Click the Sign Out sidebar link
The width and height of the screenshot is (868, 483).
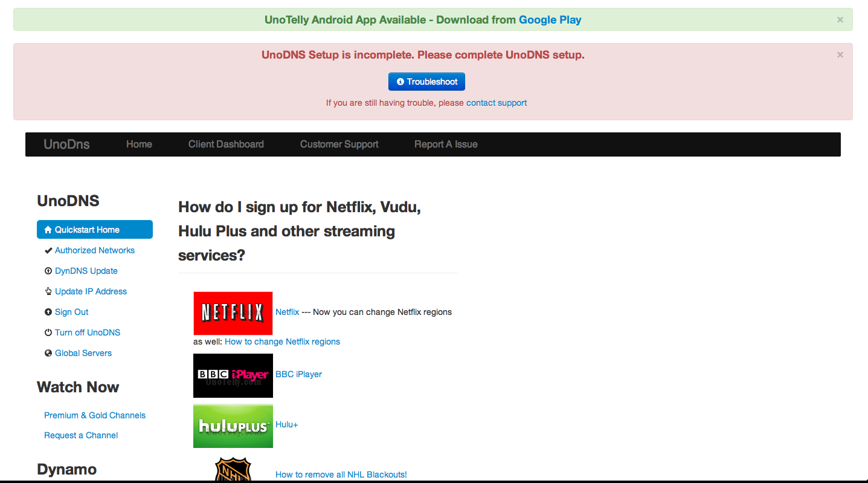72,312
